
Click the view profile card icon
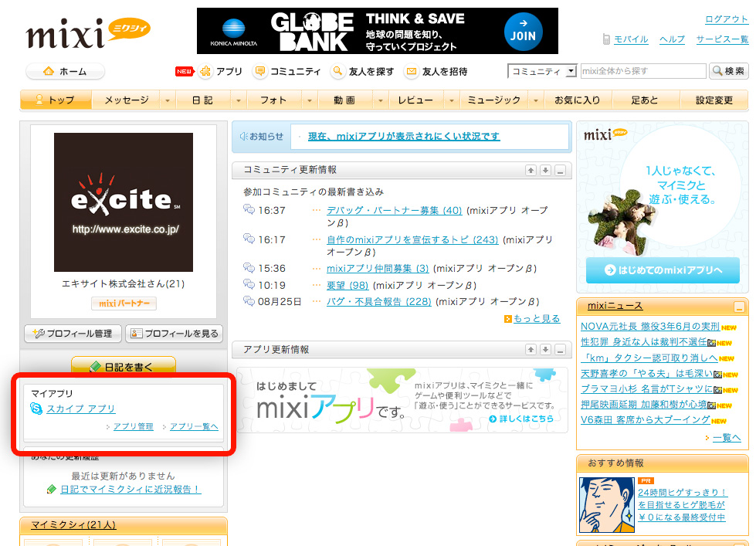(137, 334)
